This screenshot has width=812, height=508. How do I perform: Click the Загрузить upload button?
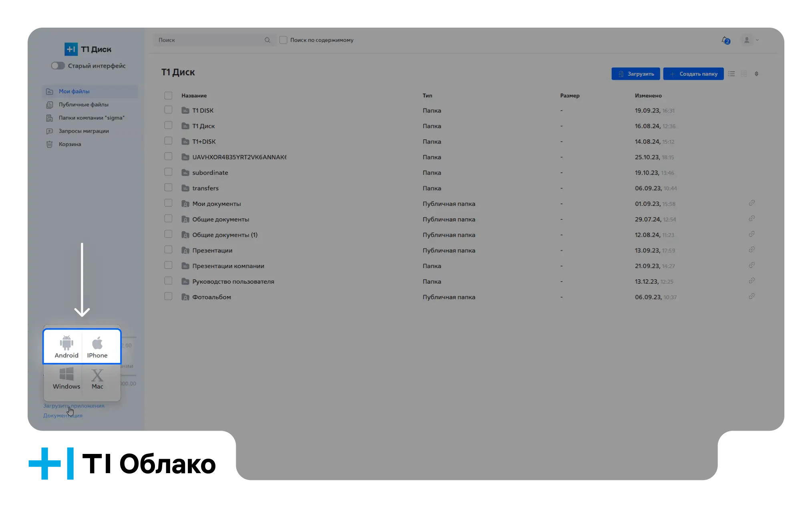coord(635,74)
